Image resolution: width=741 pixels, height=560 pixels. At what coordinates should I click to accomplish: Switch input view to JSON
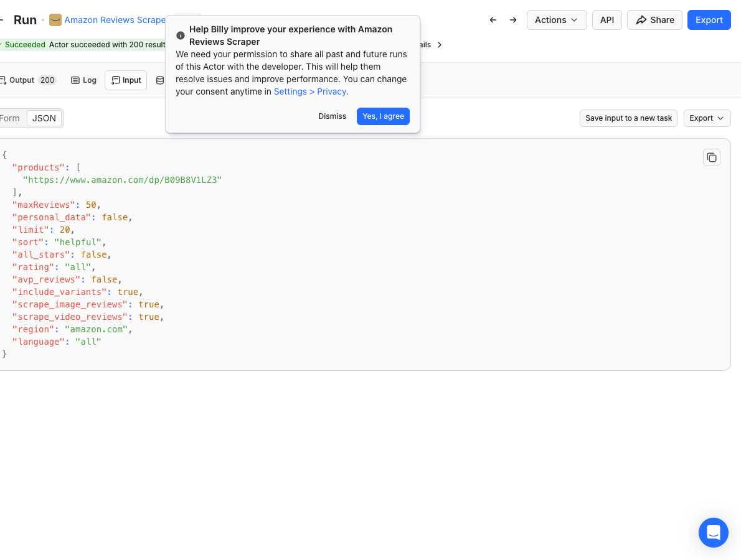tap(44, 118)
